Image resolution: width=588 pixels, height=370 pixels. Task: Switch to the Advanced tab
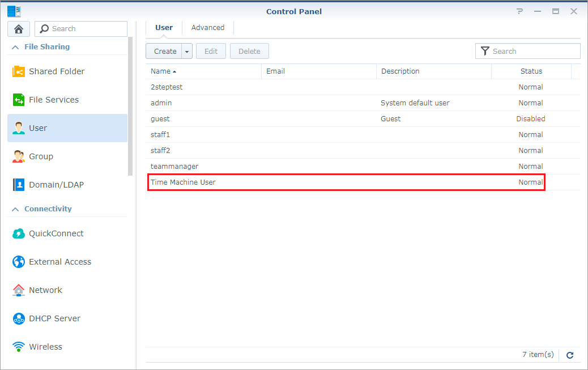coord(208,28)
